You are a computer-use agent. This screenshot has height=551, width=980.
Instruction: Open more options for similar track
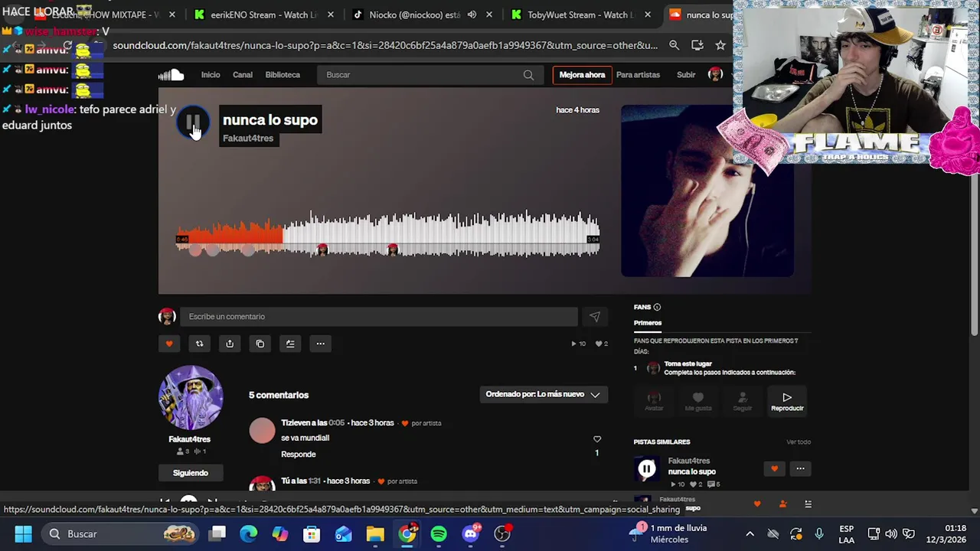click(800, 468)
